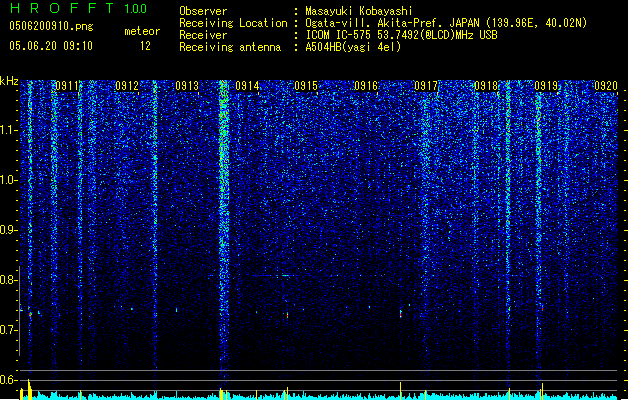This screenshot has width=629, height=400.
Task: Select receiver text ICOM IC-575 53.7492 MHz USB
Action: [x=402, y=35]
